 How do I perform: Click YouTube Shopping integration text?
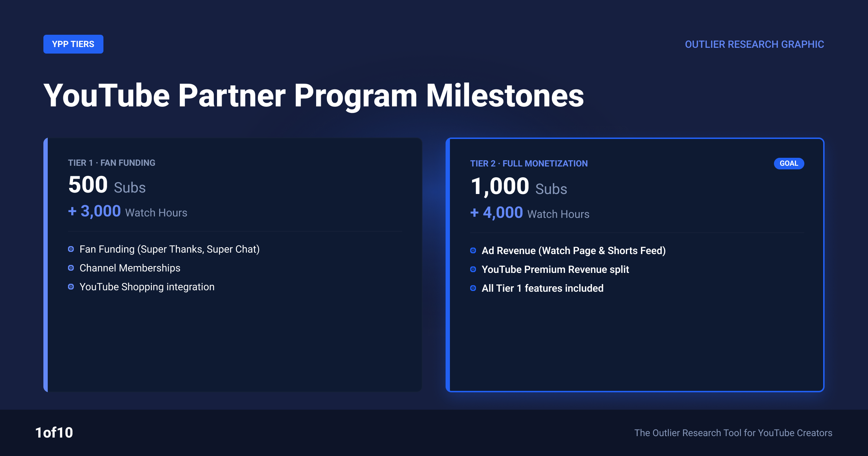(x=147, y=287)
